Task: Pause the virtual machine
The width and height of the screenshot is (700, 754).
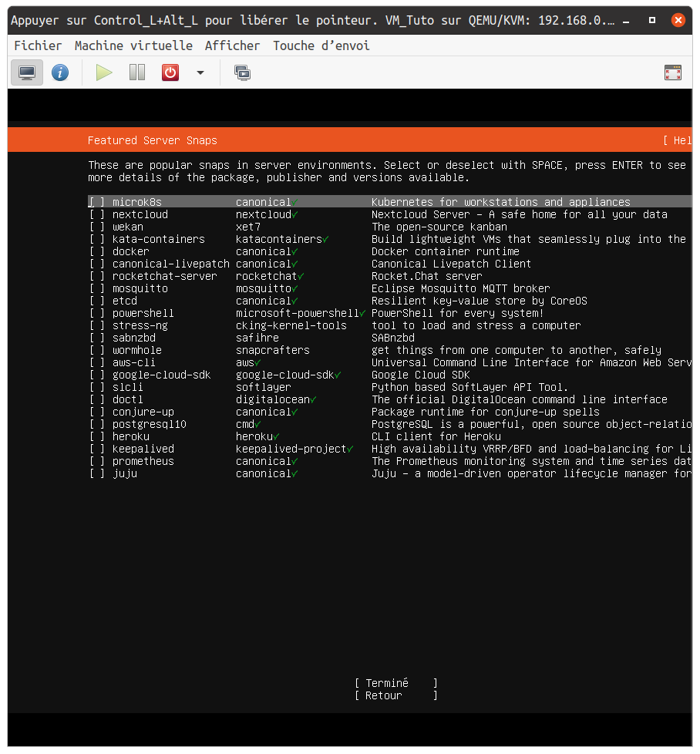Action: [137, 72]
